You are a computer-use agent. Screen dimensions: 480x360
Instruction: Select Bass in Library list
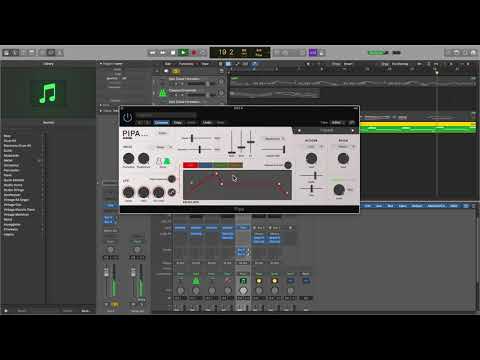coord(7,136)
